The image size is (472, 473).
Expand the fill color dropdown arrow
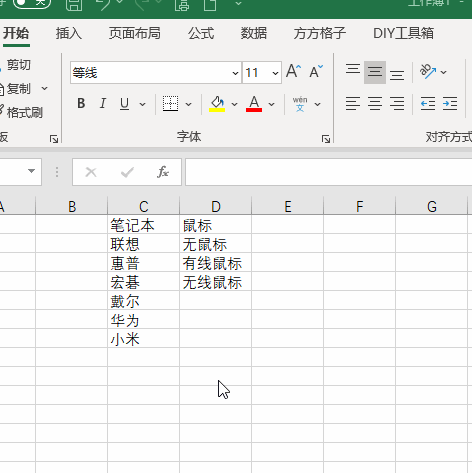(x=234, y=104)
